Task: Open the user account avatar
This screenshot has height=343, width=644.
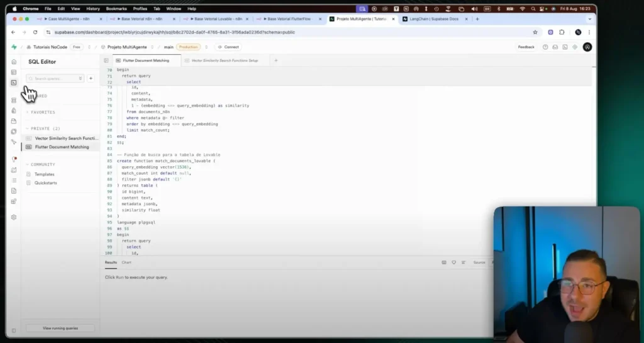Action: pos(587,47)
